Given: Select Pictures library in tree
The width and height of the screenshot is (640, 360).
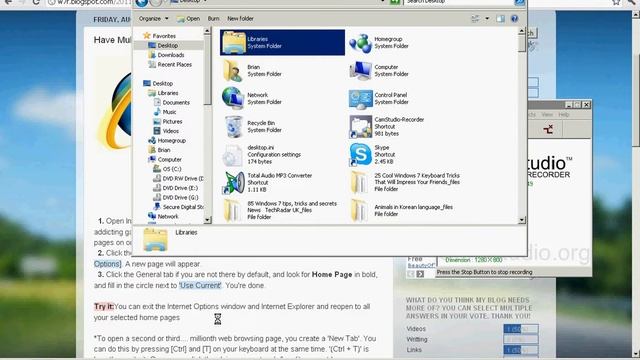Looking at the screenshot, I should point(168,121).
